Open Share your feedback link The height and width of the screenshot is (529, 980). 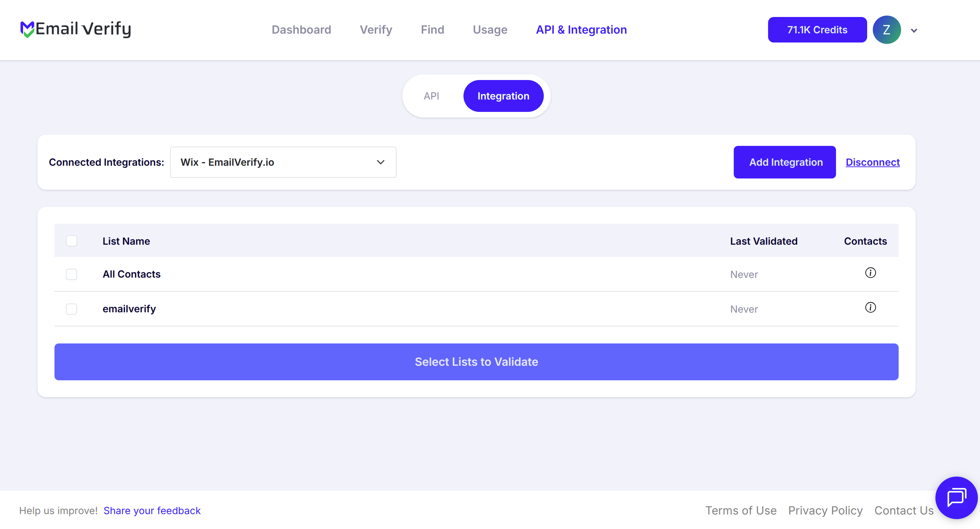tap(152, 510)
